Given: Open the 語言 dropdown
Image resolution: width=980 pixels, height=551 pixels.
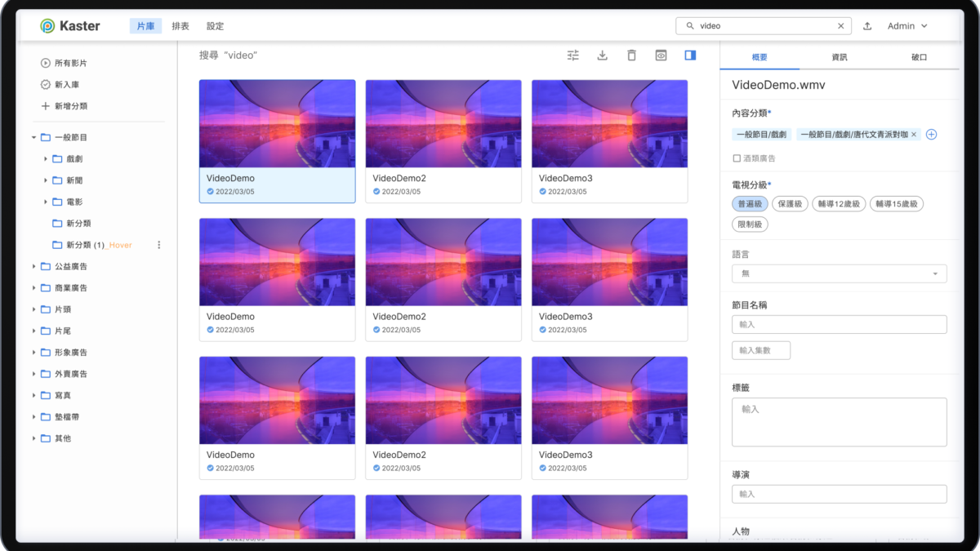Looking at the screenshot, I should 839,273.
